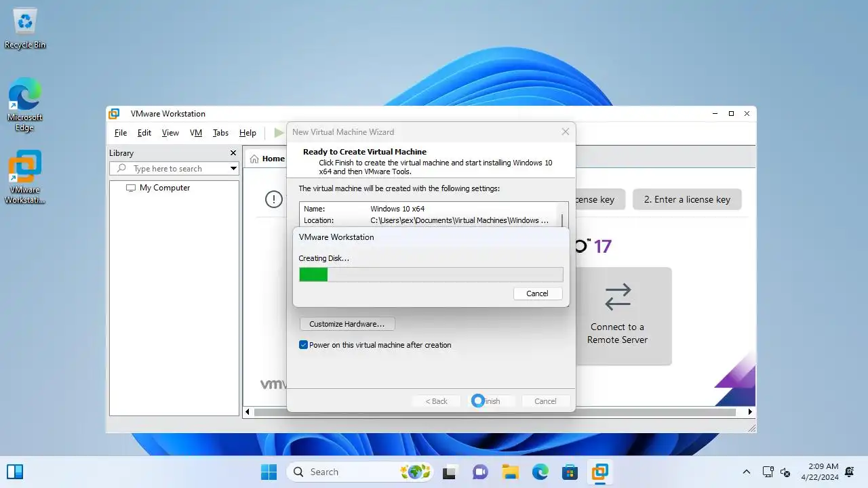Viewport: 868px width, 488px height.
Task: Open VMware Workstation desktop shortcut
Action: pyautogui.click(x=25, y=177)
